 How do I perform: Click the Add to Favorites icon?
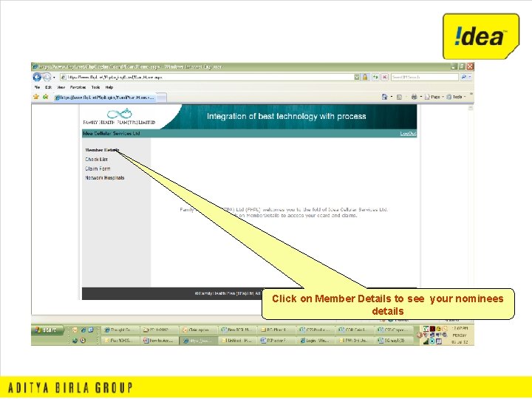tap(46, 97)
